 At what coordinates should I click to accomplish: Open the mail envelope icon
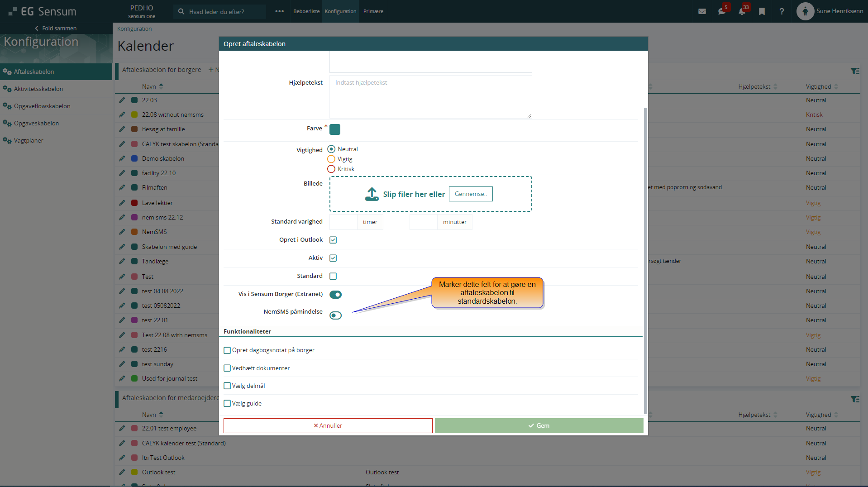click(x=702, y=11)
